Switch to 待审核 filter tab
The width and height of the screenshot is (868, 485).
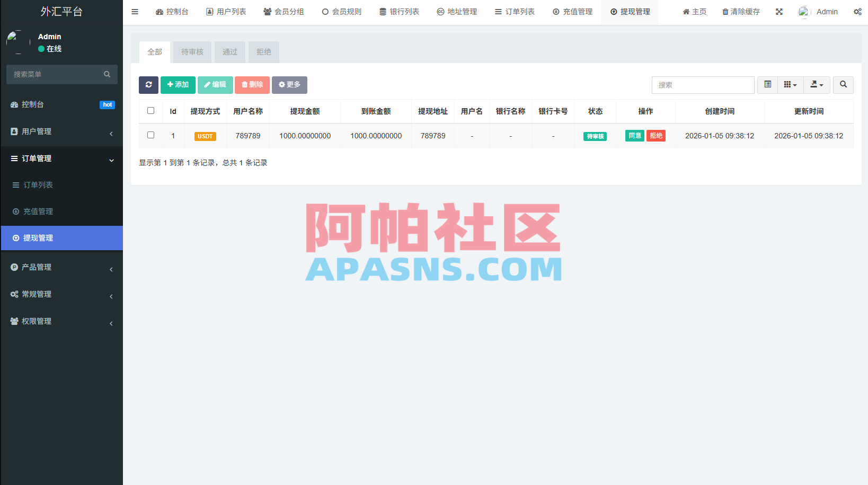tap(192, 52)
